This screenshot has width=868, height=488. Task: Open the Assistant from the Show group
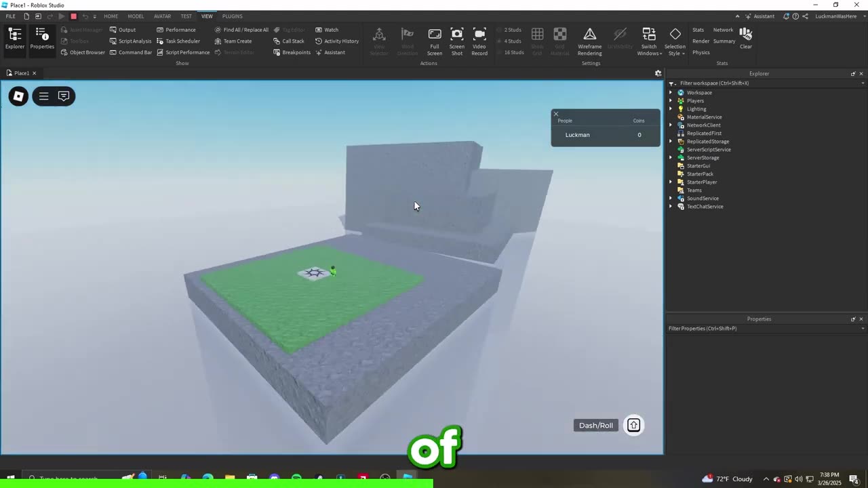click(330, 52)
